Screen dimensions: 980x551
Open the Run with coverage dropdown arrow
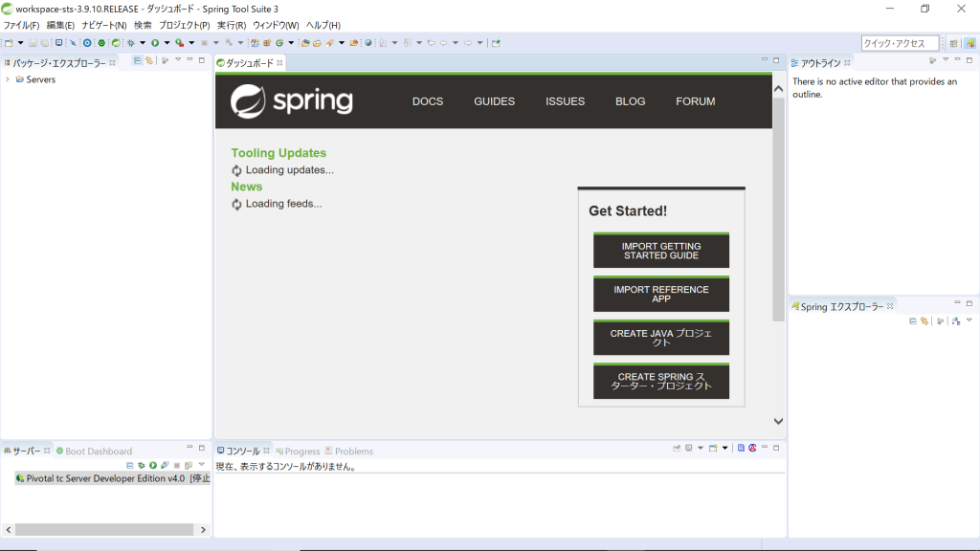click(191, 43)
